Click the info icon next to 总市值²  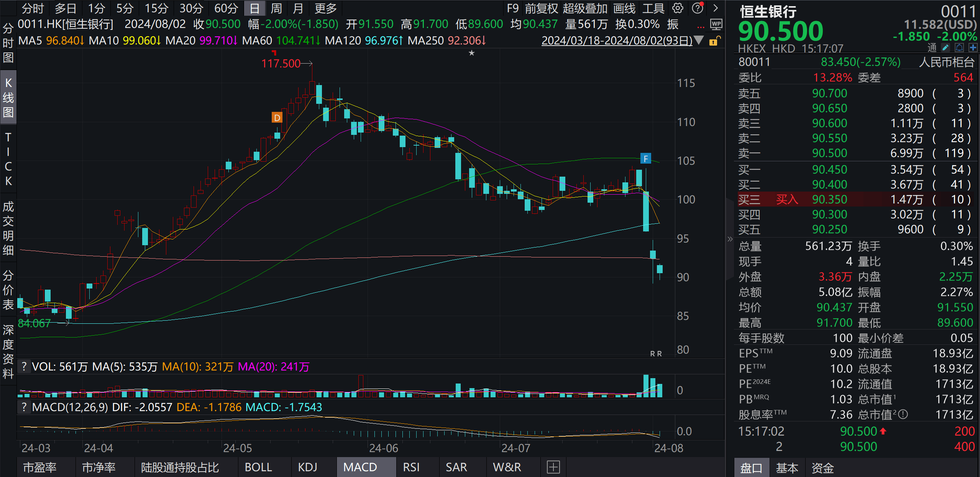coord(903,414)
